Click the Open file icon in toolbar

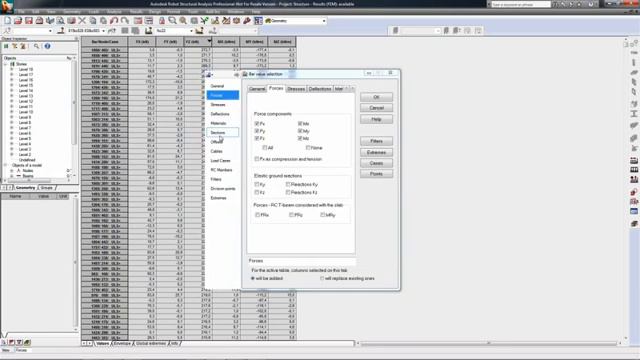point(18,20)
